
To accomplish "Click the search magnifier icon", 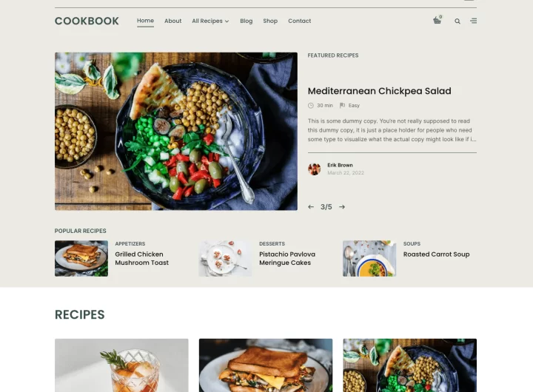I will [x=457, y=21].
